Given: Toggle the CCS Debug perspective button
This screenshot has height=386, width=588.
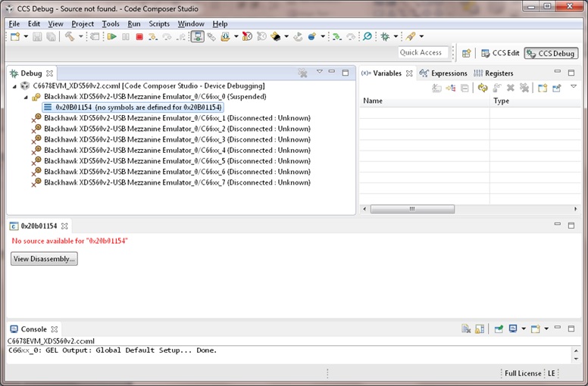Looking at the screenshot, I should [x=551, y=53].
